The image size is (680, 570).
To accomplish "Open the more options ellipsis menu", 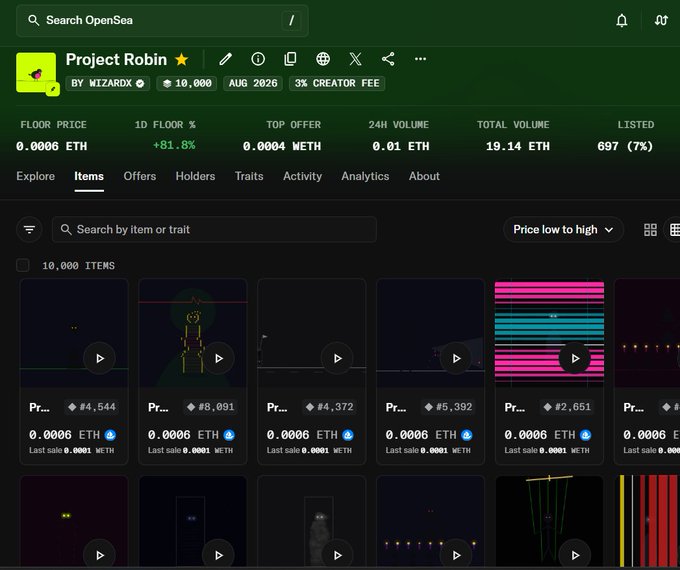I will pyautogui.click(x=420, y=59).
